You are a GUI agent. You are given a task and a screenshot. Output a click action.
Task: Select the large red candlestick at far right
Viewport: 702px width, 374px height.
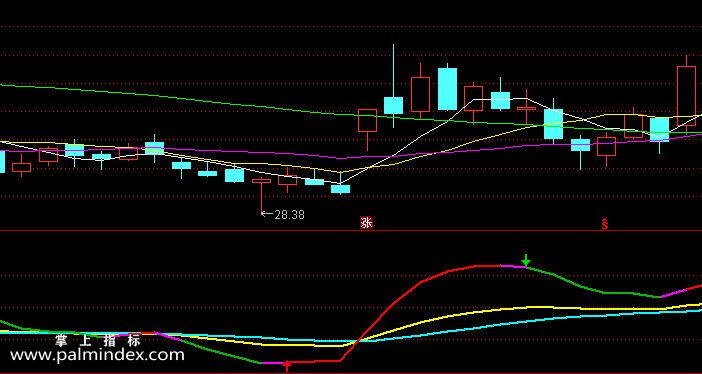(x=686, y=95)
